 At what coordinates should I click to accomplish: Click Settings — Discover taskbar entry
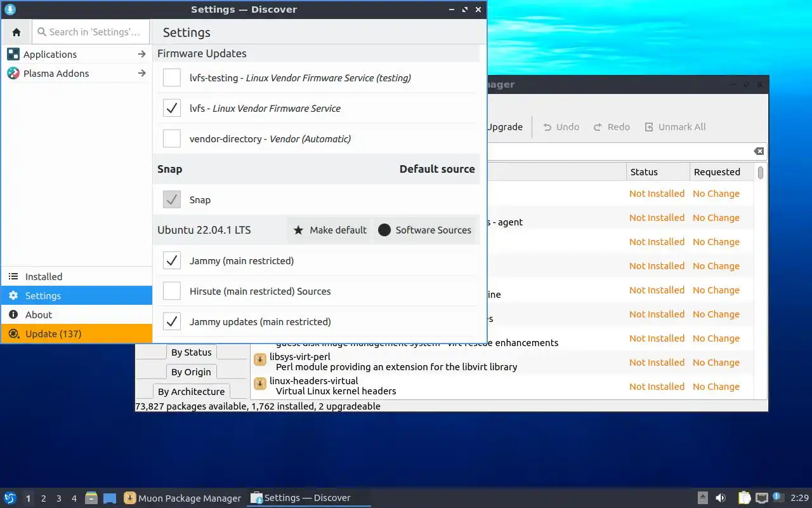(308, 498)
